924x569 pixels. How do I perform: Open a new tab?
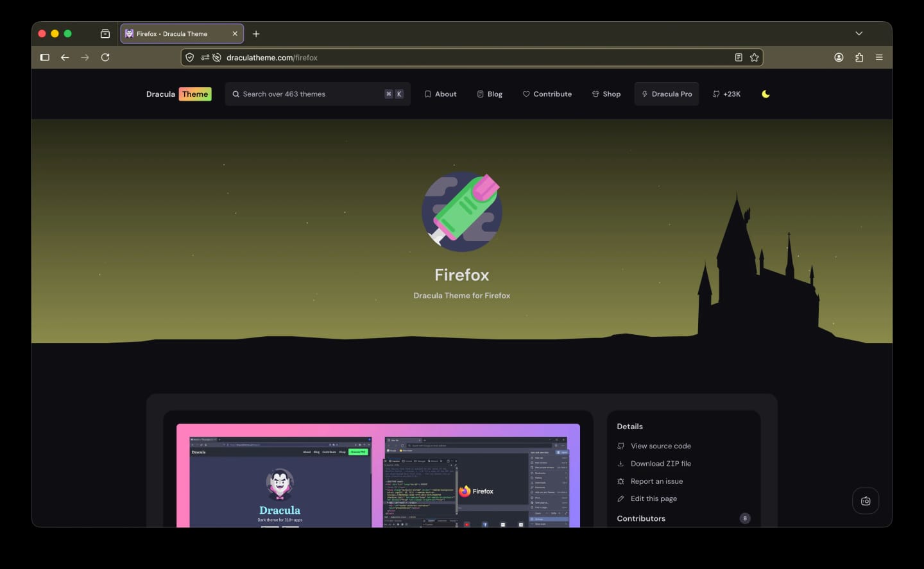[256, 33]
